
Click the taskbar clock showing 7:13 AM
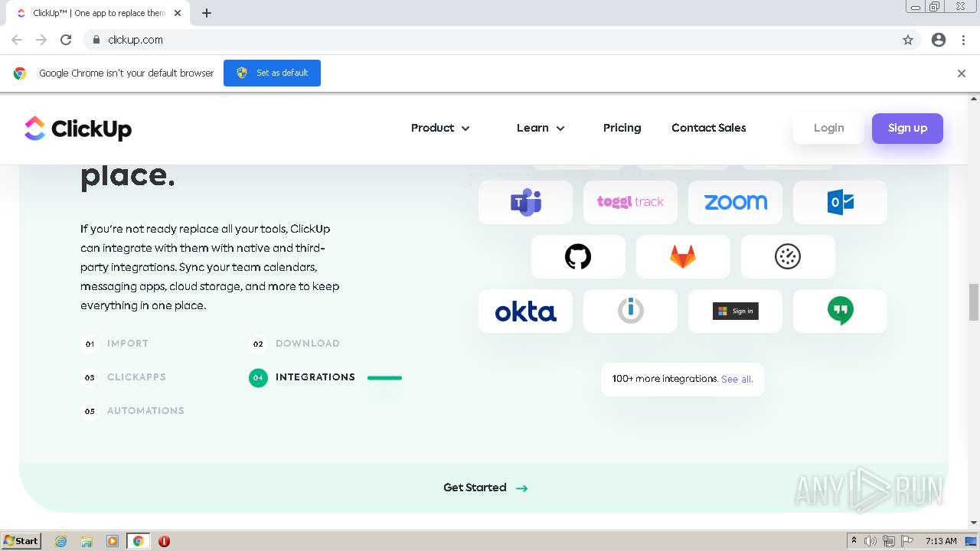[941, 541]
